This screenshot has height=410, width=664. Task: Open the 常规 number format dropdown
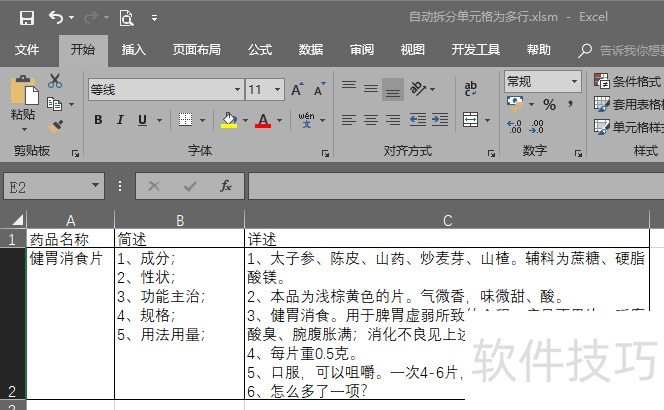574,81
